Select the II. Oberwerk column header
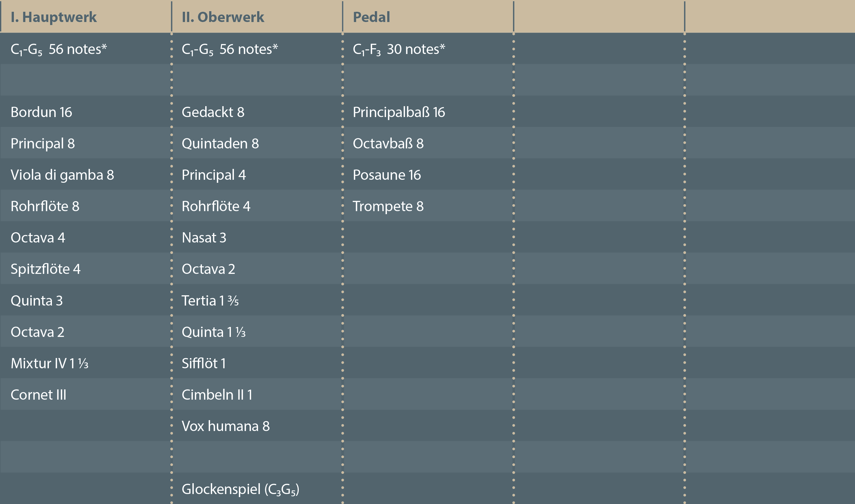Image resolution: width=855 pixels, height=504 pixels. pos(223,17)
